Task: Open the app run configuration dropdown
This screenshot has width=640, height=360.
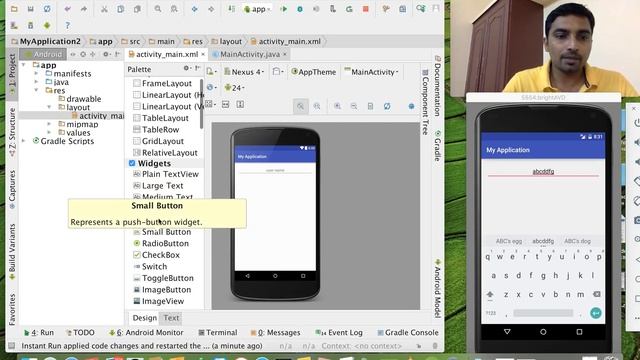Action: [x=257, y=9]
